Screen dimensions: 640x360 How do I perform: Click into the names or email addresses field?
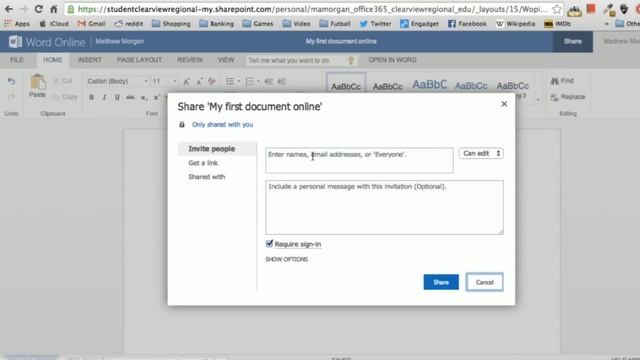(x=359, y=160)
